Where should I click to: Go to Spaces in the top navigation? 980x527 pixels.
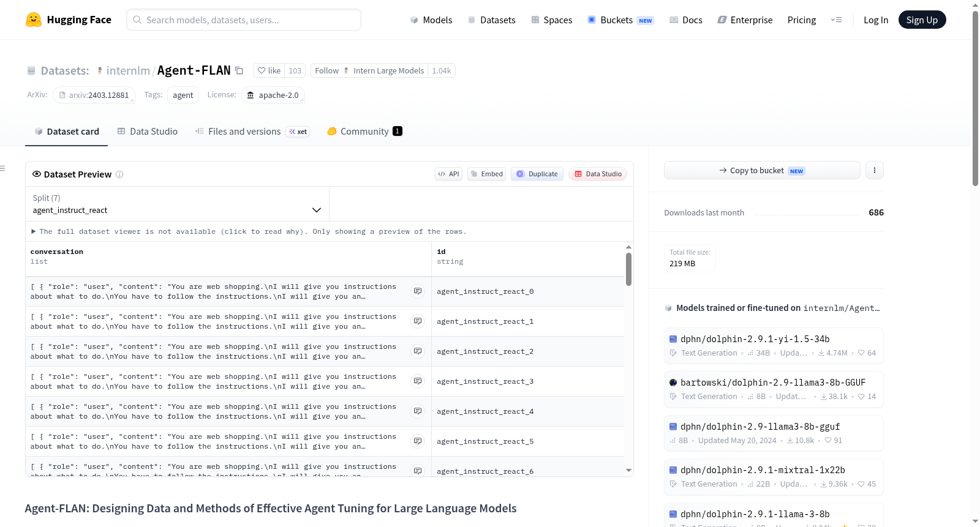[552, 20]
